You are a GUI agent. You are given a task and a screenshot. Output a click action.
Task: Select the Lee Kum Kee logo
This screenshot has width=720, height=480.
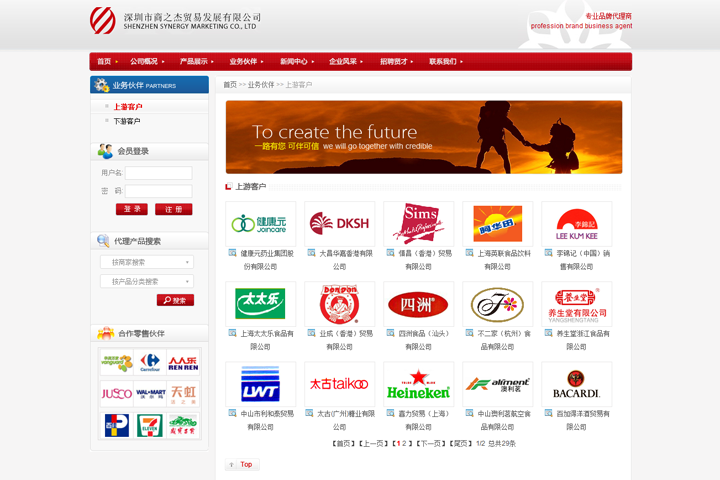tap(576, 224)
